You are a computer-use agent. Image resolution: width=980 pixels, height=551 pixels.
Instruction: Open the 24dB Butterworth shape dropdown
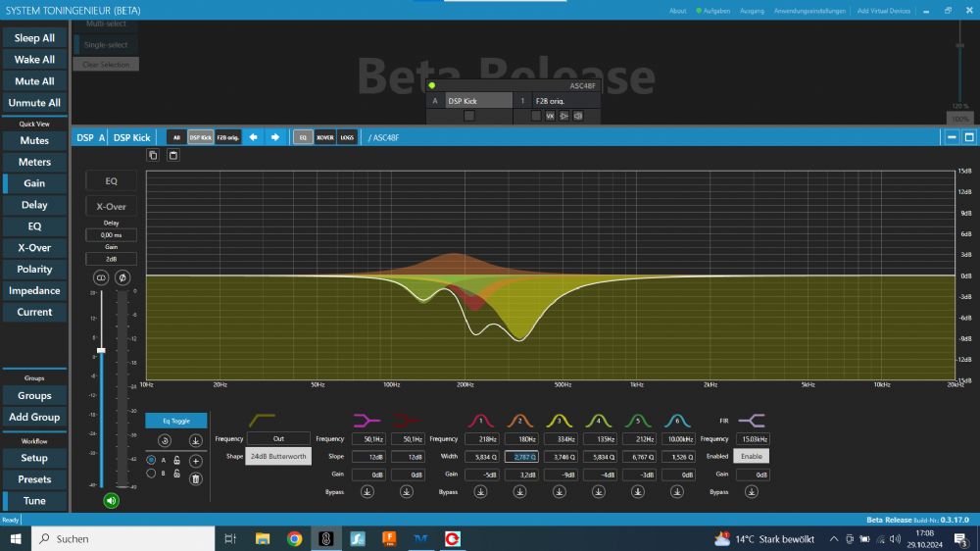tap(278, 456)
